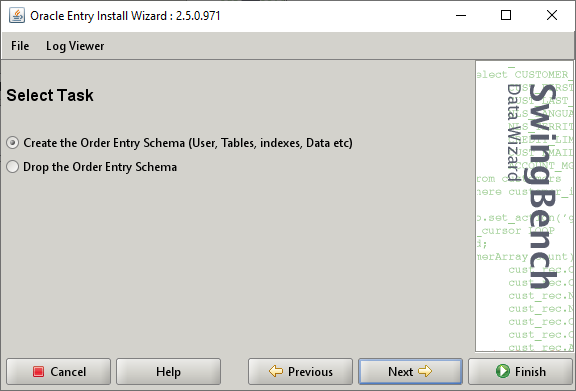Open Help for the wizard
Viewport: 576px width, 391px height.
click(168, 372)
